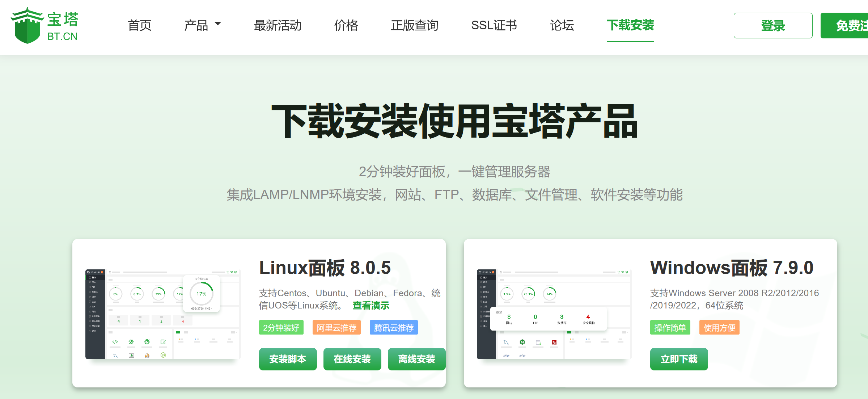The width and height of the screenshot is (868, 399).
Task: Choose the 在线安装 button
Action: tap(352, 359)
